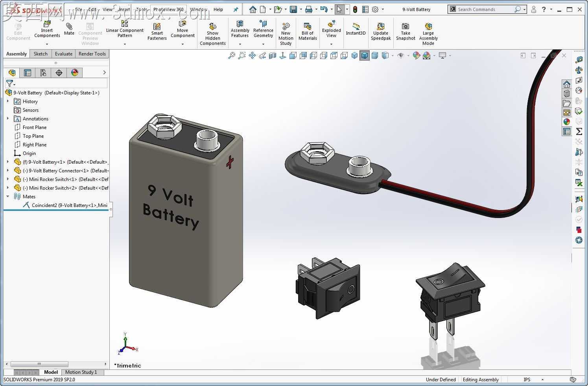Select the Mate paperclip tool
This screenshot has width=588, height=386.
[69, 30]
